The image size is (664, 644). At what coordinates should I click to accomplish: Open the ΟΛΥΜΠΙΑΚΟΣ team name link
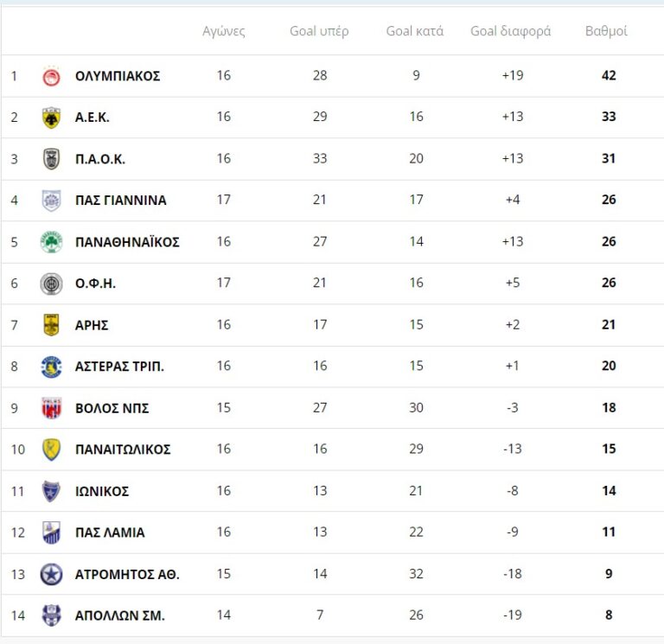click(118, 76)
